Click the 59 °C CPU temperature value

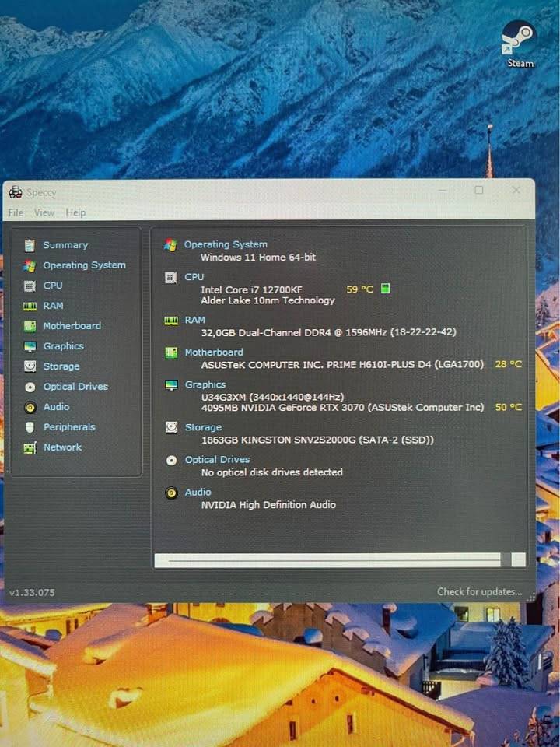click(x=360, y=289)
